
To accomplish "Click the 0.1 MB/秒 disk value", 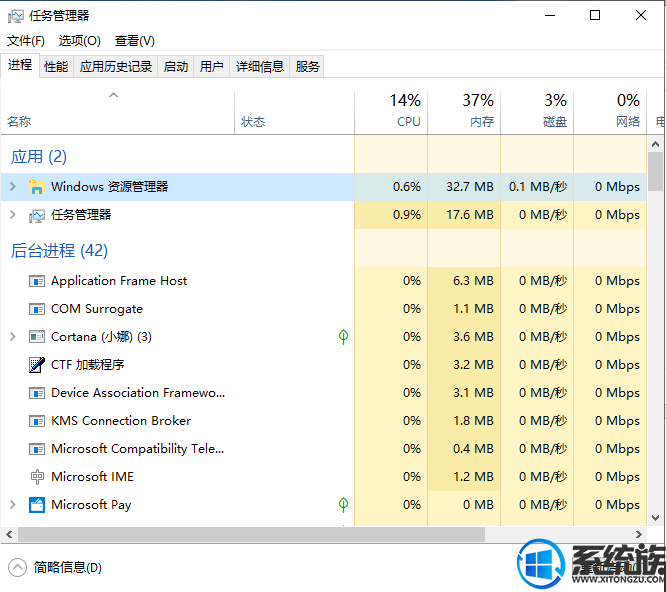I will (x=538, y=187).
